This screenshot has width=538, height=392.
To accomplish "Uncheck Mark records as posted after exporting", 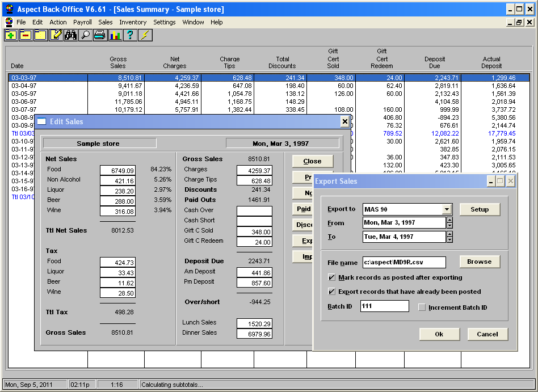I will [x=332, y=277].
